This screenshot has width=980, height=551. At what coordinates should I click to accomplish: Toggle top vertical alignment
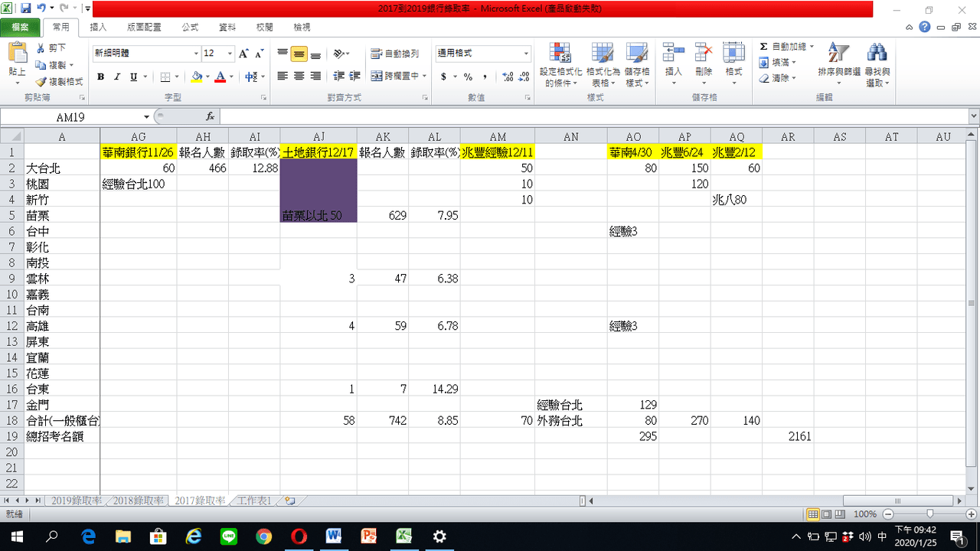coord(283,54)
